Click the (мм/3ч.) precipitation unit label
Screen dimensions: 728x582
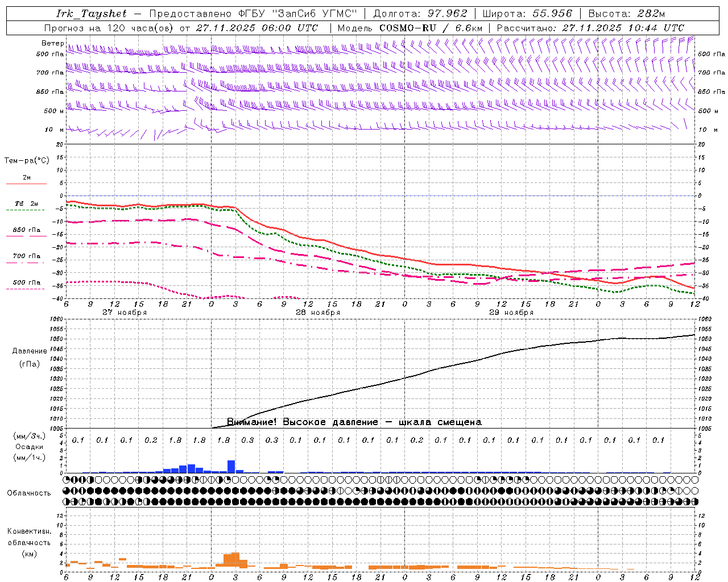click(30, 436)
